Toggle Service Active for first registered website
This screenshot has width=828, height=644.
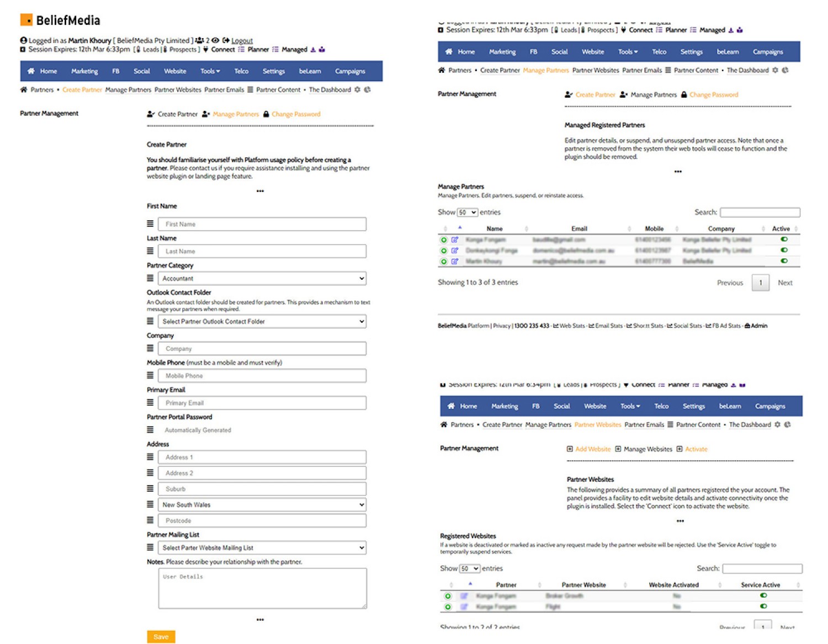(763, 595)
